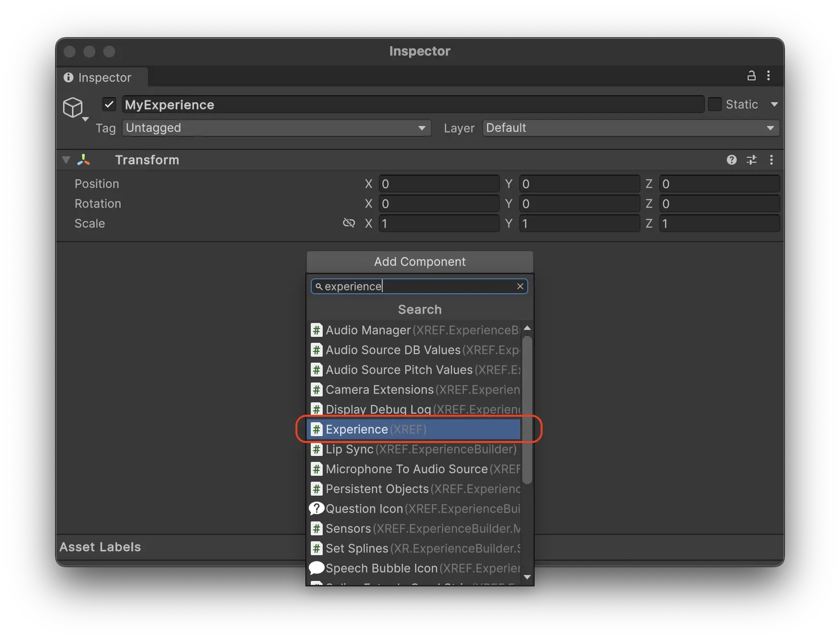The height and width of the screenshot is (640, 840).
Task: Open the Layer dropdown showing Default
Action: (630, 128)
